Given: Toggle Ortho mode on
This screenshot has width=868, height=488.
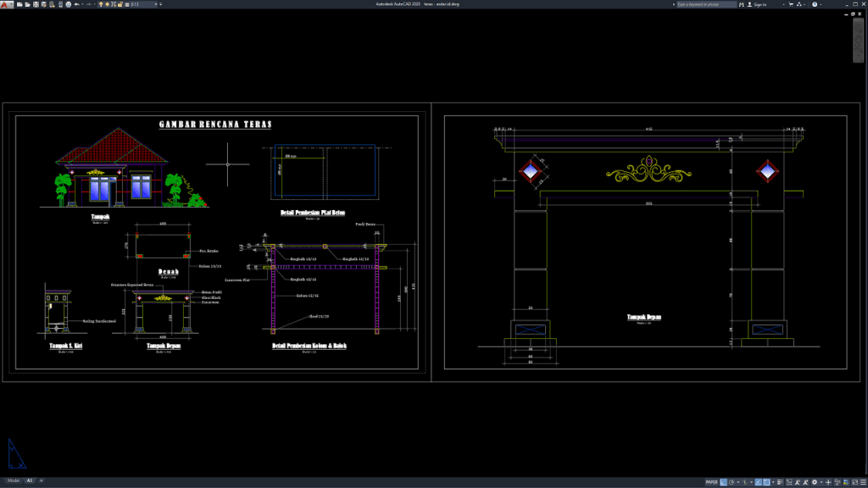Looking at the screenshot, I should [758, 481].
